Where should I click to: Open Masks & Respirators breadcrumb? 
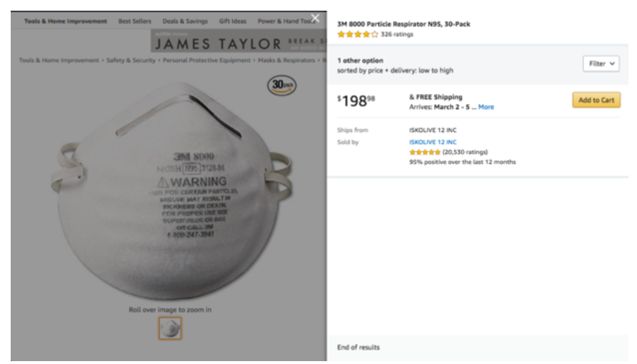tap(286, 61)
